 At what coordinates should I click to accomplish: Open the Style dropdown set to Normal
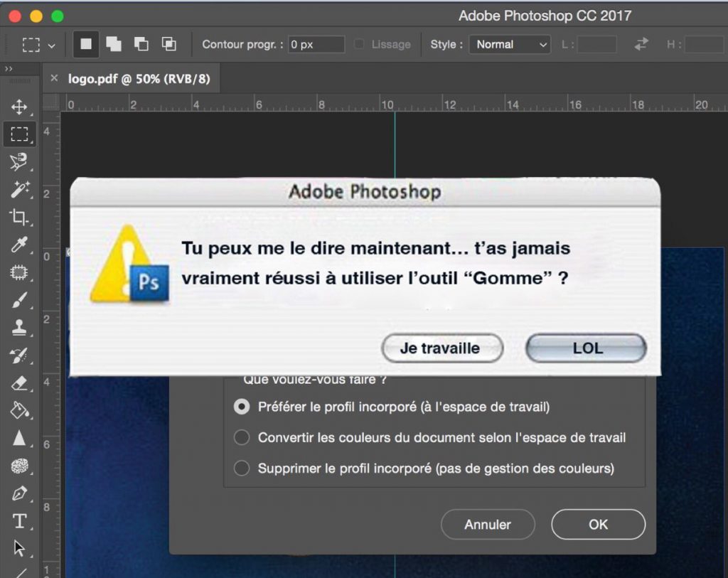[x=510, y=45]
